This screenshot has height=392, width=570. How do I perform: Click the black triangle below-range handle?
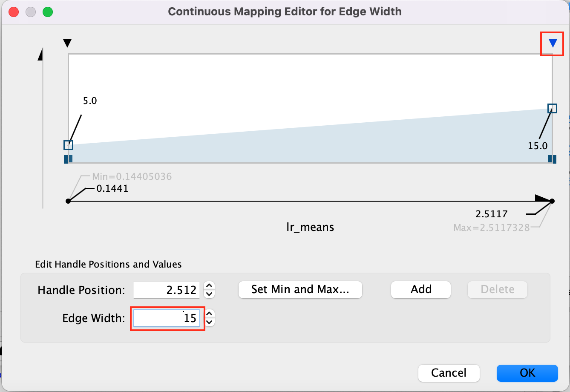pyautogui.click(x=67, y=43)
